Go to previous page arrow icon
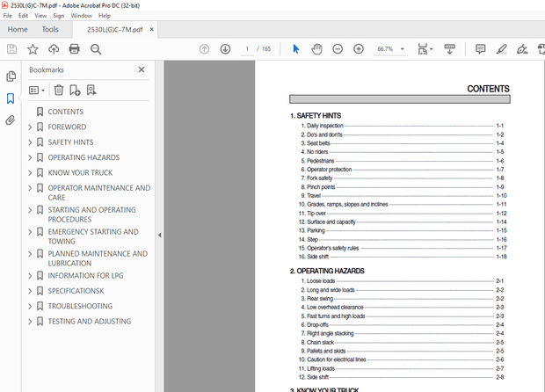545x392 pixels. 204,49
